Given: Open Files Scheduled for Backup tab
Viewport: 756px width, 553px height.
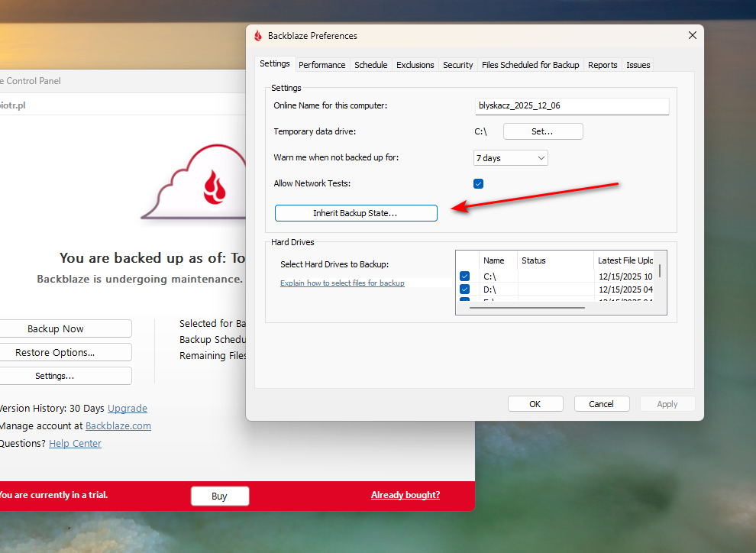Looking at the screenshot, I should click(530, 65).
